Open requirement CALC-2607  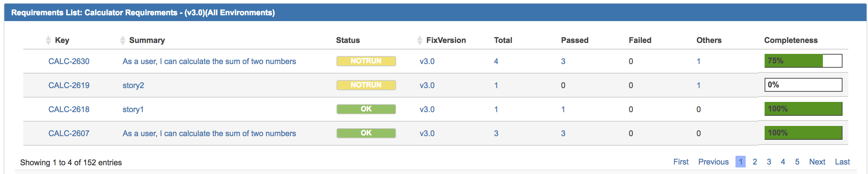click(x=69, y=133)
